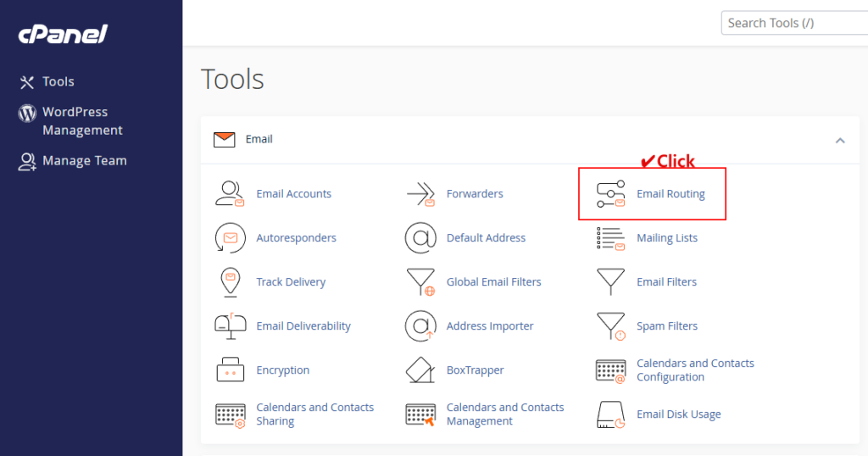Open the Forwarders arrow icon
Image resolution: width=868 pixels, height=456 pixels.
(x=420, y=194)
